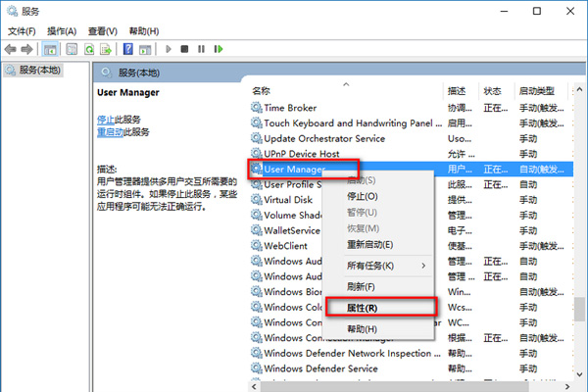The width and height of the screenshot is (588, 392).
Task: Click the vertical scrollbar thumb
Action: click(x=580, y=309)
